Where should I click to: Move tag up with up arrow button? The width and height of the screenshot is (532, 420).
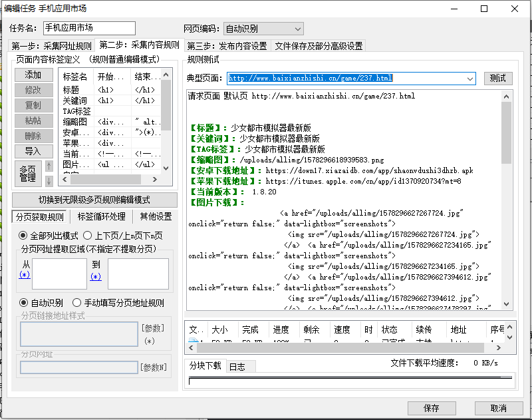[x=49, y=166]
